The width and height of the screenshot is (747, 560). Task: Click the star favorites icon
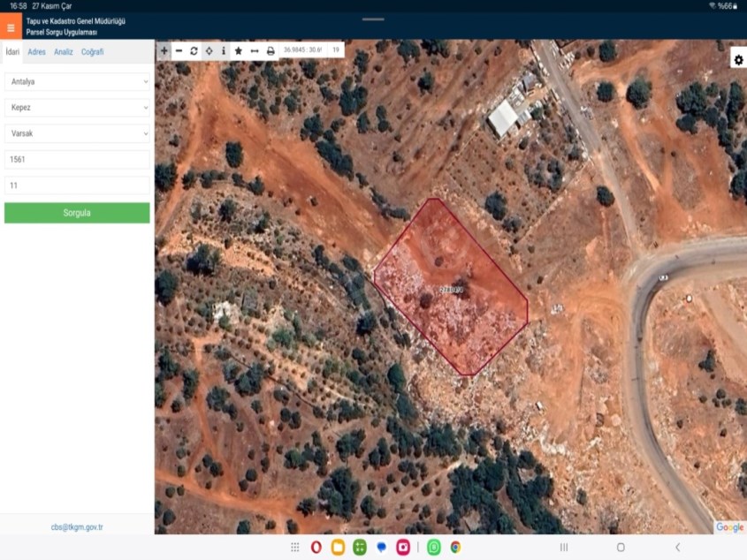click(239, 51)
